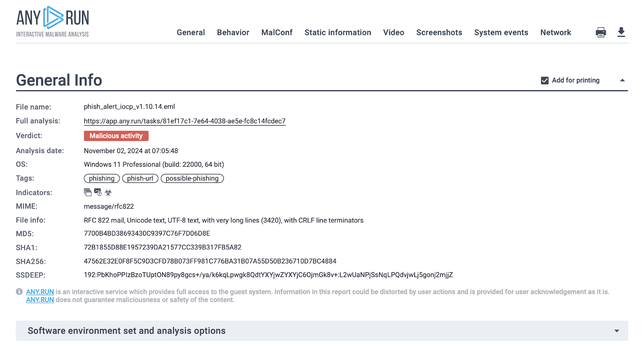Collapse the General Info section arrow
The height and width of the screenshot is (350, 644).
click(622, 80)
